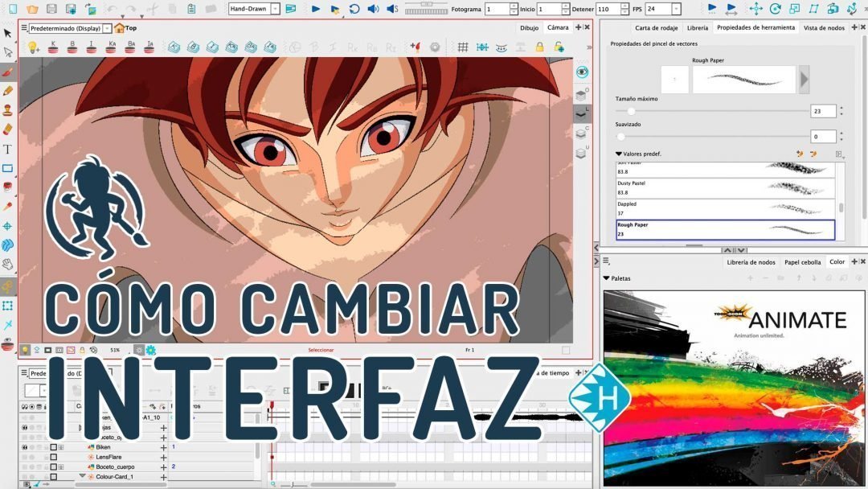This screenshot has width=868, height=489.
Task: Collapse the Colour-Card_1 layer group
Action: pos(82,475)
